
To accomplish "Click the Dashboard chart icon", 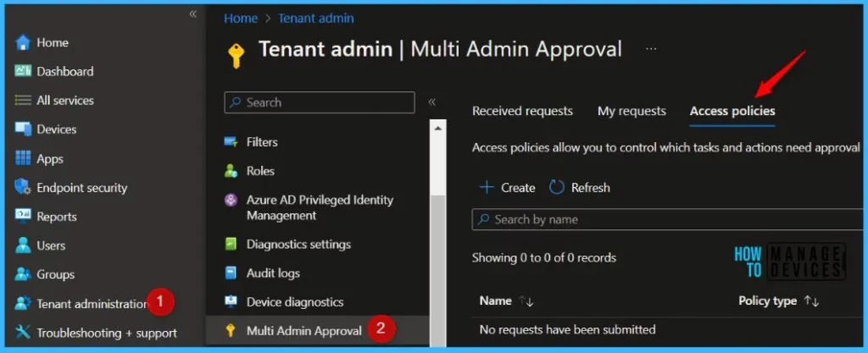I will click(x=23, y=71).
